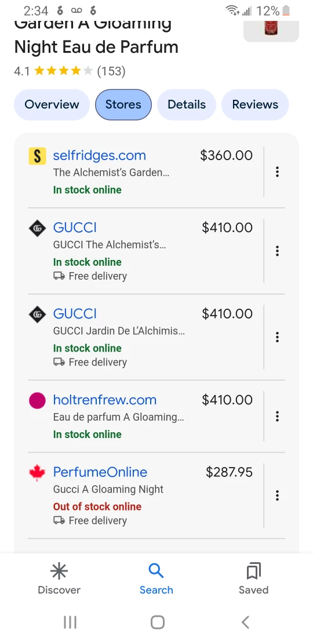
Task: Open the holtrenfrew.com store link
Action: click(x=104, y=400)
